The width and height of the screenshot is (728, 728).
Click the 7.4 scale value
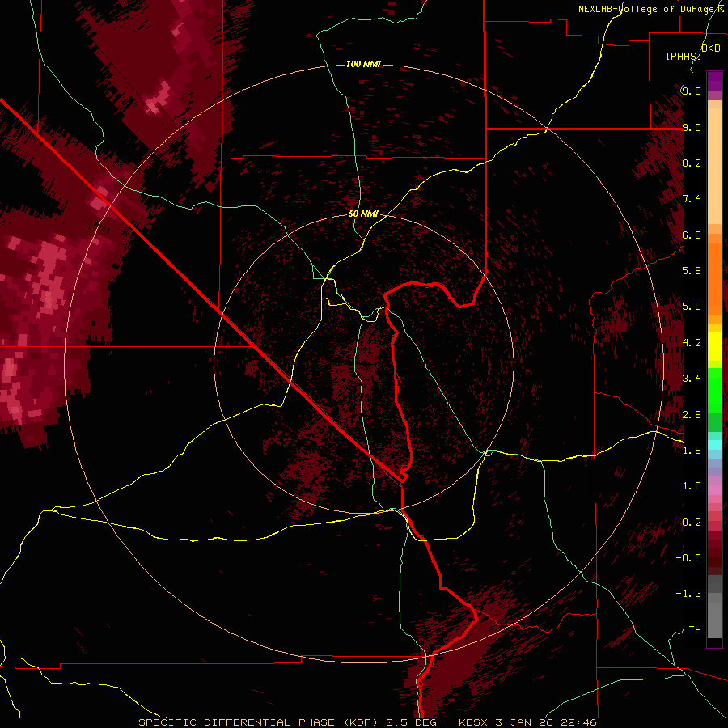point(692,199)
